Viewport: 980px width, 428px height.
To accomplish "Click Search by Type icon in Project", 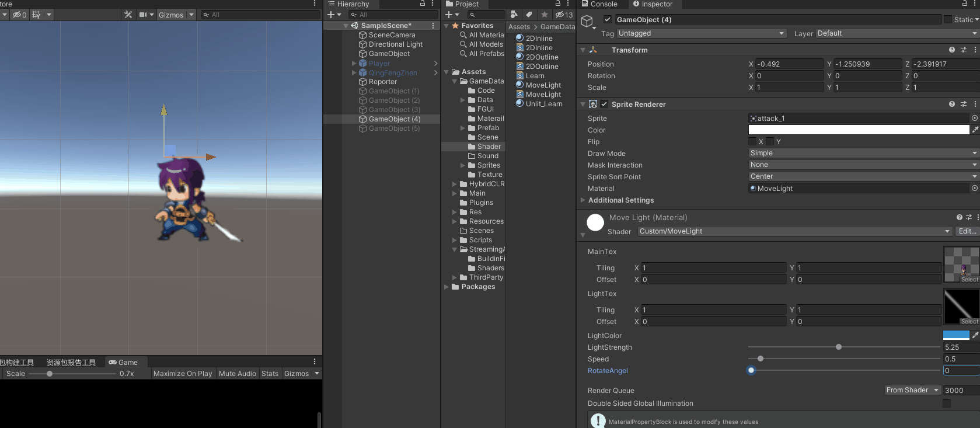I will tap(514, 15).
